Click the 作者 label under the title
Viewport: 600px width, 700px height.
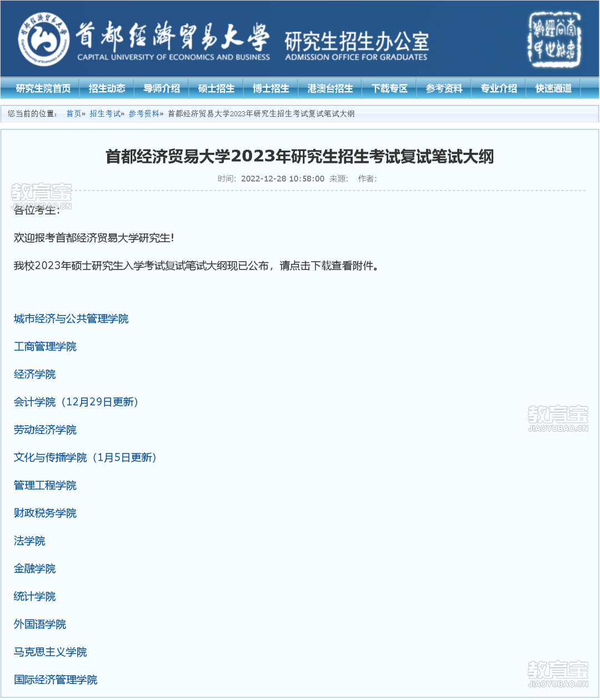[367, 179]
